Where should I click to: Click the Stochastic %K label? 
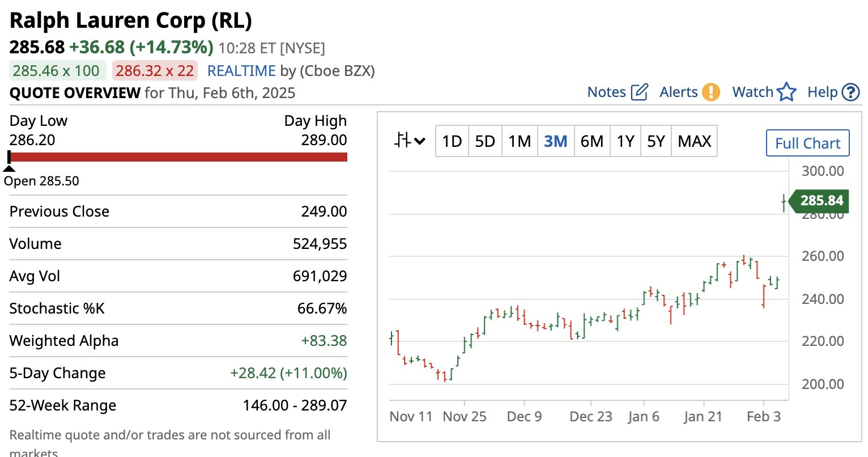57,308
